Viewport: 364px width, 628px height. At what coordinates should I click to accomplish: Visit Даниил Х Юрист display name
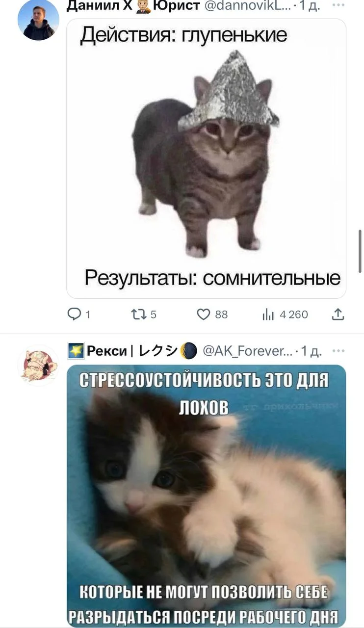133,5
